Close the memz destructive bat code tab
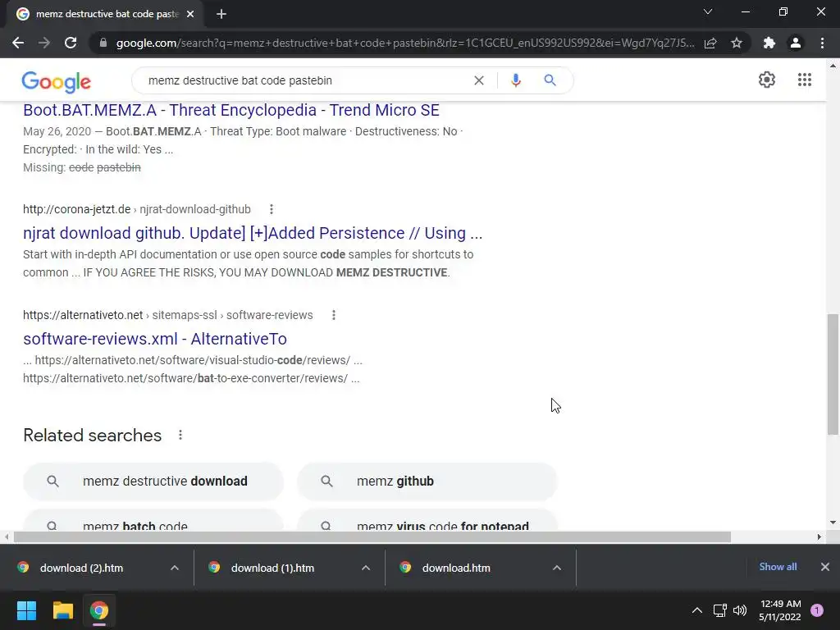Image resolution: width=840 pixels, height=630 pixels. coord(190,14)
